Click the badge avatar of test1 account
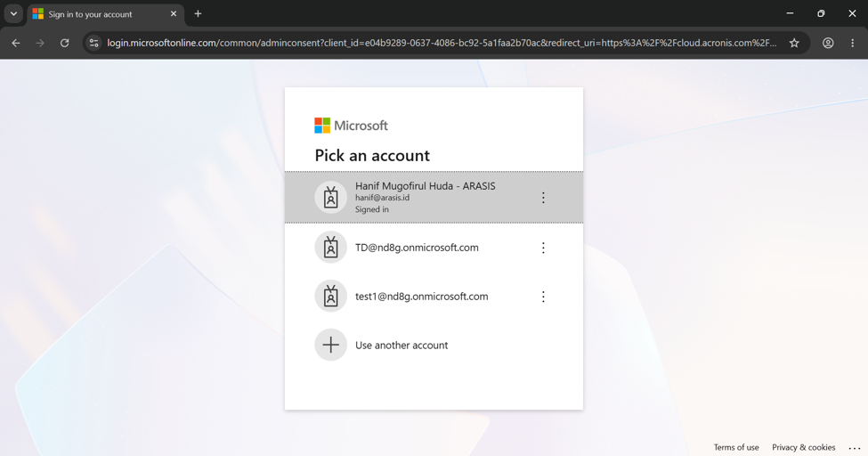The height and width of the screenshot is (456, 868). [x=330, y=297]
